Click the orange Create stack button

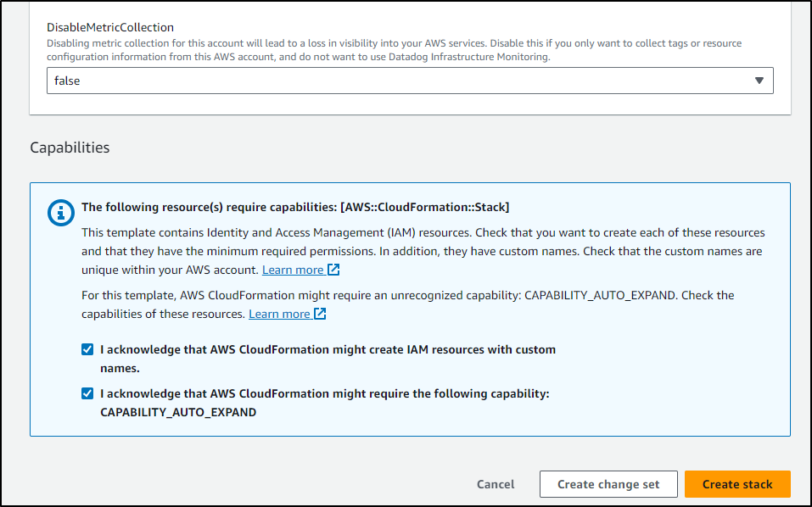pyautogui.click(x=737, y=484)
